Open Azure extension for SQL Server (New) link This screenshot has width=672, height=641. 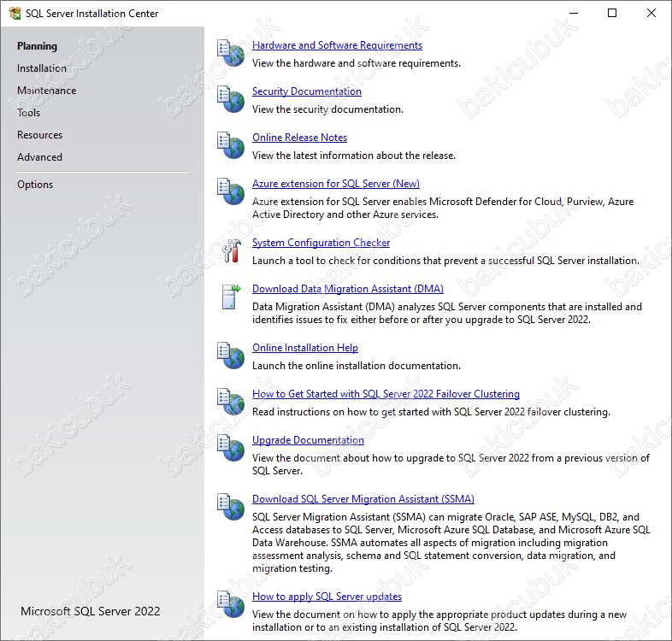pos(336,184)
